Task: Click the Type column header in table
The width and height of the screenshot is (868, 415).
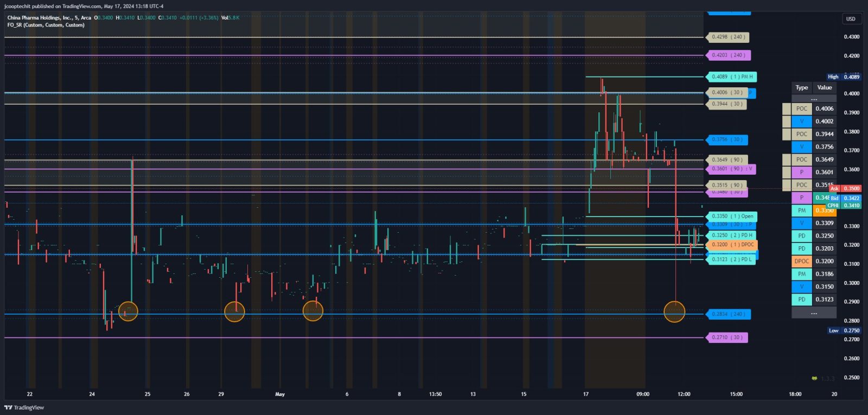Action: click(801, 88)
